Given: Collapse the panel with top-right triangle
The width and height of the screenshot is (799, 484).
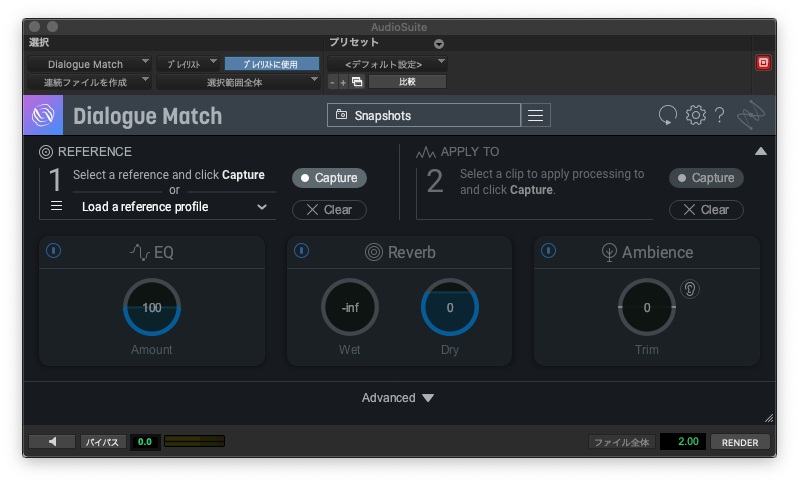Looking at the screenshot, I should pos(761,151).
